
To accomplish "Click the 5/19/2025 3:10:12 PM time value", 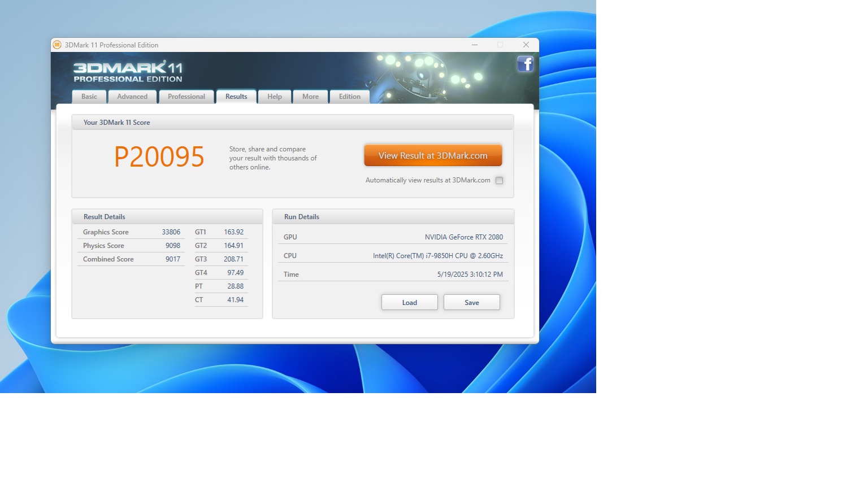I will pyautogui.click(x=470, y=274).
